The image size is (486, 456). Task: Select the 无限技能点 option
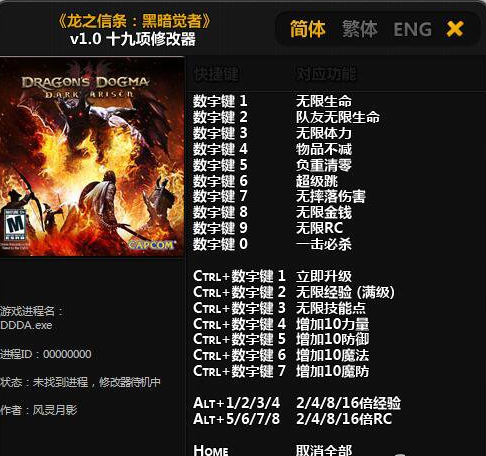[x=331, y=308]
